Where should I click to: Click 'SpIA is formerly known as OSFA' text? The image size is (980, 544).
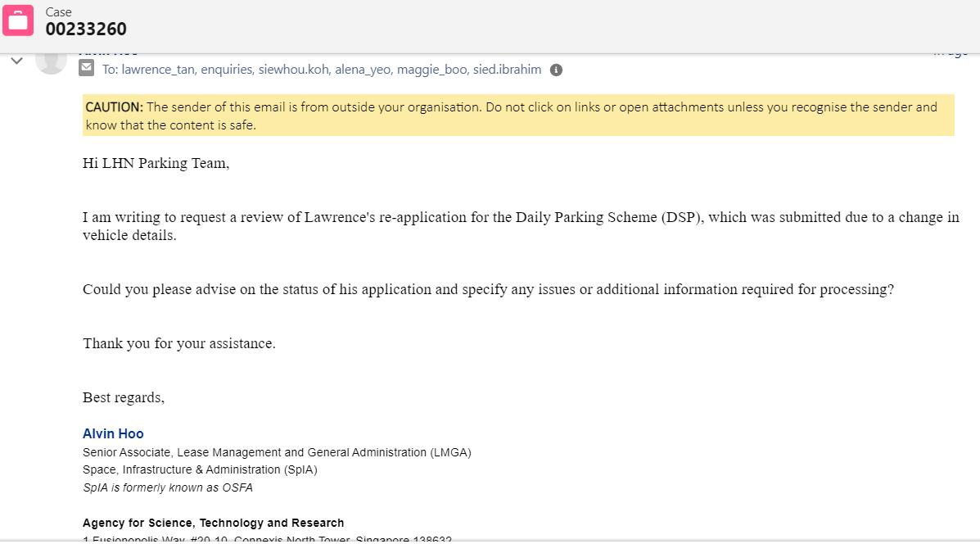pyautogui.click(x=168, y=487)
